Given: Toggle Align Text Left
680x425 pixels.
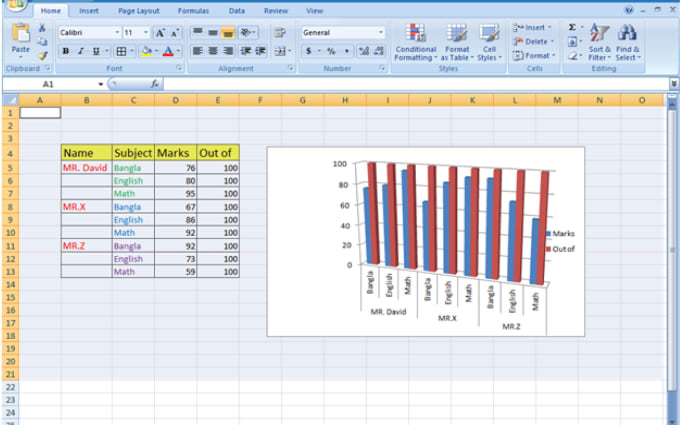Looking at the screenshot, I should (x=197, y=51).
